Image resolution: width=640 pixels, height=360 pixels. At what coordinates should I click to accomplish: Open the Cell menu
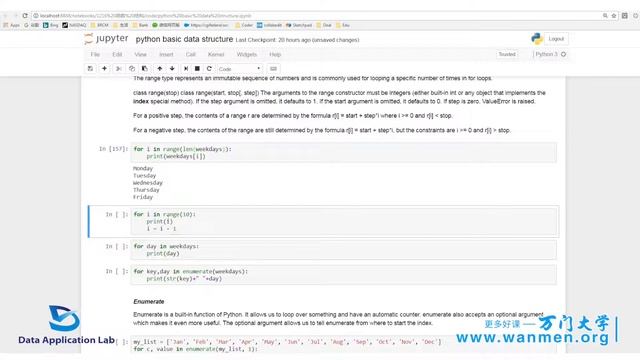pyautogui.click(x=191, y=54)
